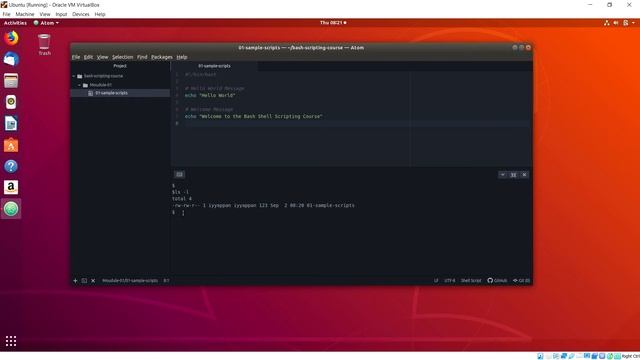Select the Atom icon in the dock
This screenshot has height=360, width=640.
(11, 209)
